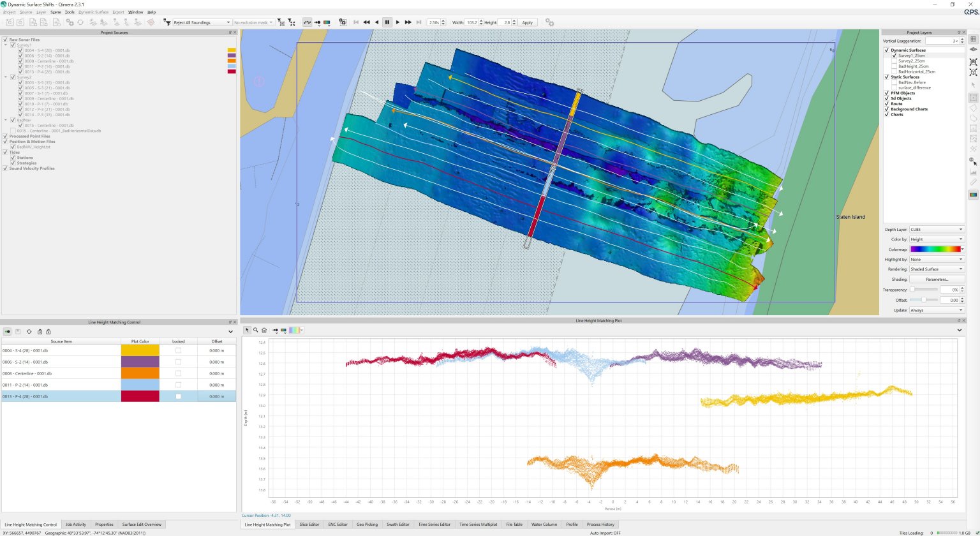Open the Color by Height dropdown

pos(936,239)
